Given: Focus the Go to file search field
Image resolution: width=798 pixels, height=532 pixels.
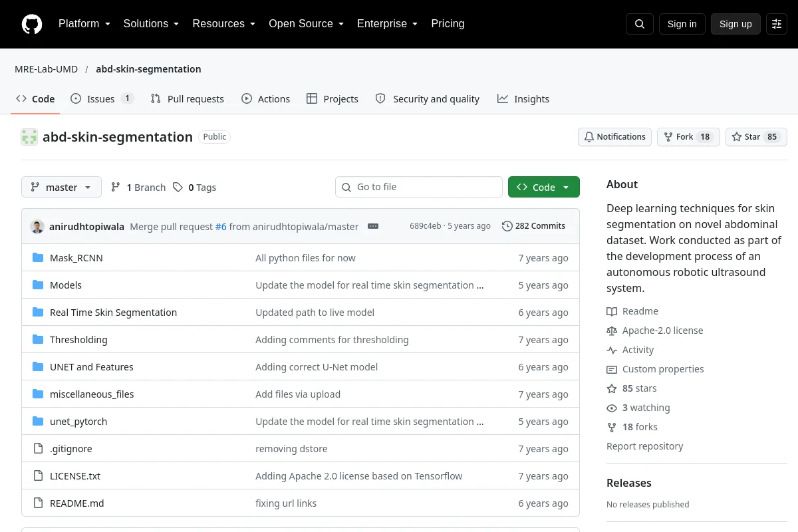Looking at the screenshot, I should pyautogui.click(x=419, y=187).
